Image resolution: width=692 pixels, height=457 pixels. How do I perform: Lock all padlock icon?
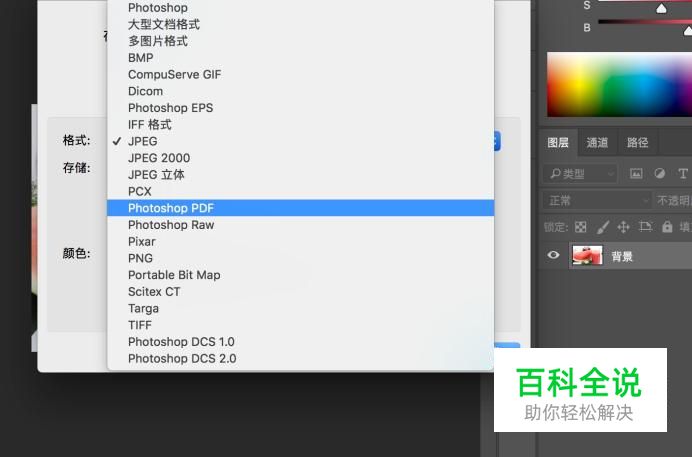[x=667, y=227]
